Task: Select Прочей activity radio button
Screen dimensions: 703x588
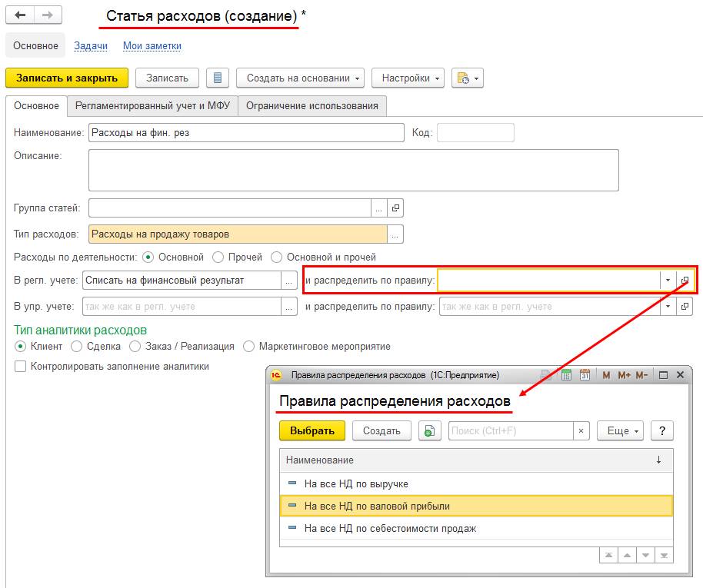Action: (218, 257)
